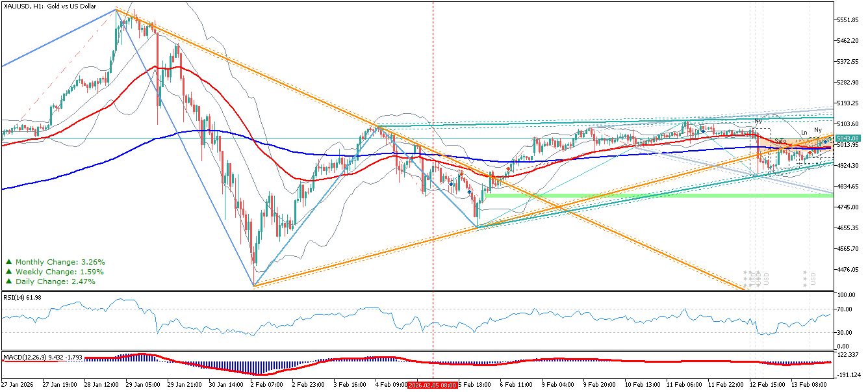Click the 4745.00 level on the price axis
Image resolution: width=868 pixels, height=392 pixels.
(x=849, y=207)
